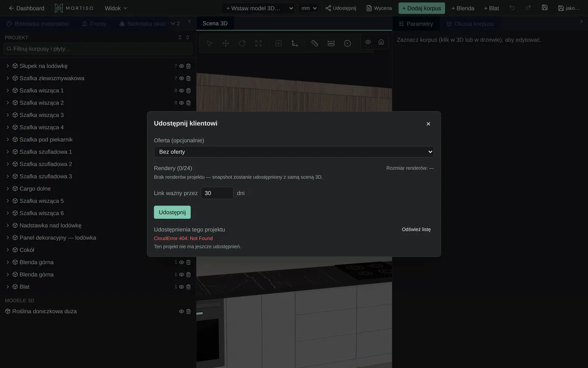Save project with the floppy disk icon
Screen dimensions: 588x368
(x=544, y=8)
